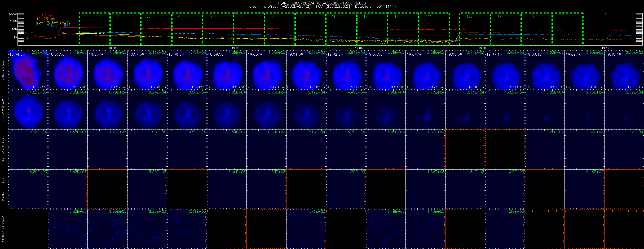Select interval 6 in the light curve plot
The image size is (644, 249).
[249, 29]
